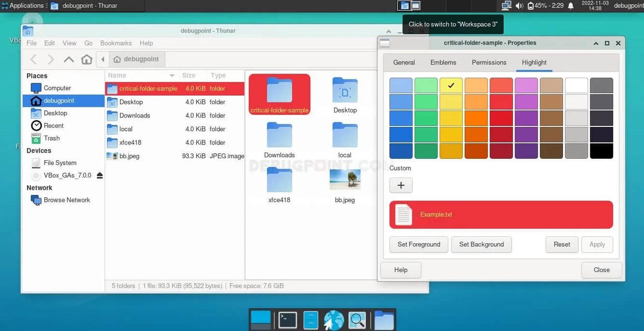Viewport: 644px width, 331px height.
Task: Launch the terminal from the dock
Action: (287, 320)
